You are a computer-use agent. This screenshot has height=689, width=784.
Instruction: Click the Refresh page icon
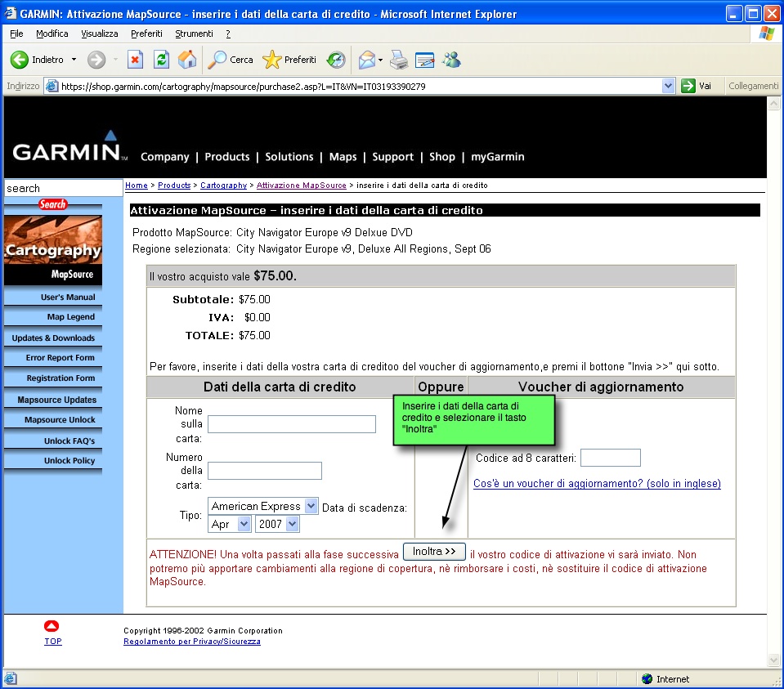click(x=162, y=60)
